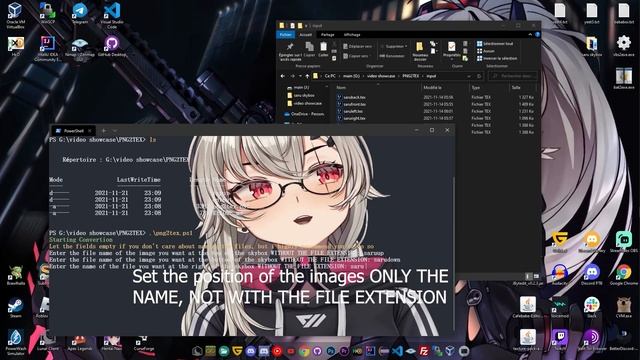Open the Supprimer dropdown in ribbon
This screenshot has height=360, width=640.
[x=393, y=47]
